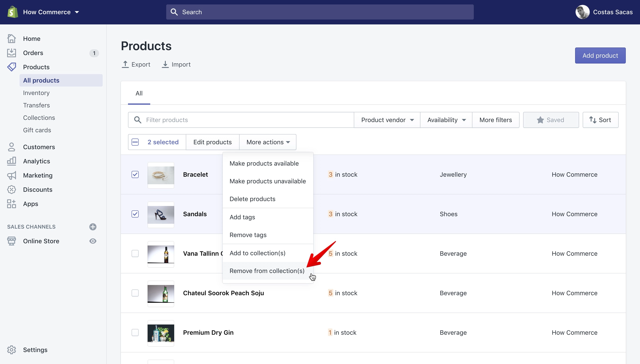Open More filters
The image size is (640, 364).
(496, 120)
